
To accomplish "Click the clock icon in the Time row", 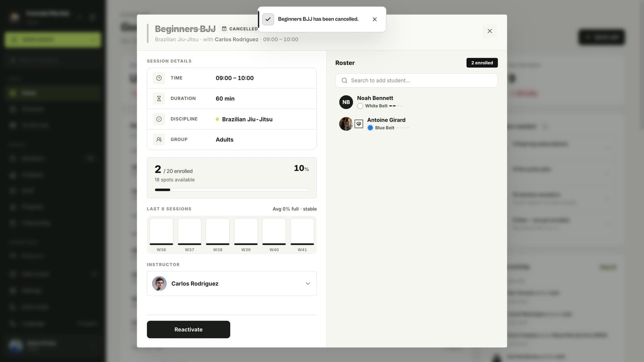I will click(159, 78).
